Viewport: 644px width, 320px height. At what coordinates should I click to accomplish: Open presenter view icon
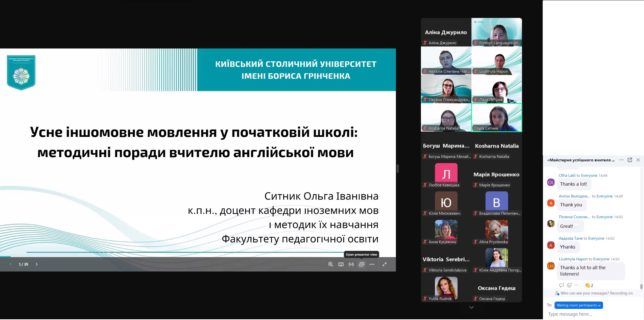[362, 264]
